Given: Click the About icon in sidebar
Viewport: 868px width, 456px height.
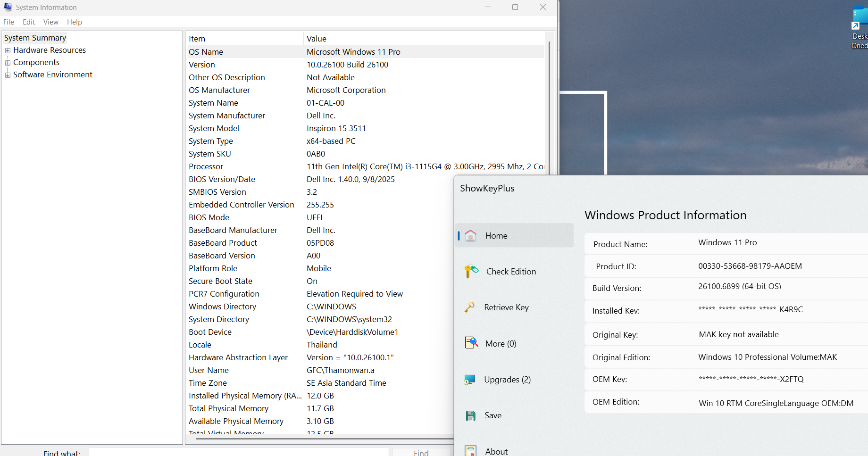Looking at the screenshot, I should pyautogui.click(x=470, y=451).
